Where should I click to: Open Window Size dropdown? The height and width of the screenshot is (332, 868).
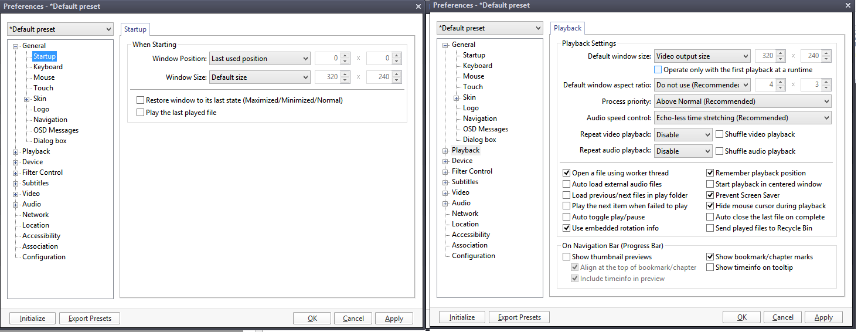coord(260,77)
